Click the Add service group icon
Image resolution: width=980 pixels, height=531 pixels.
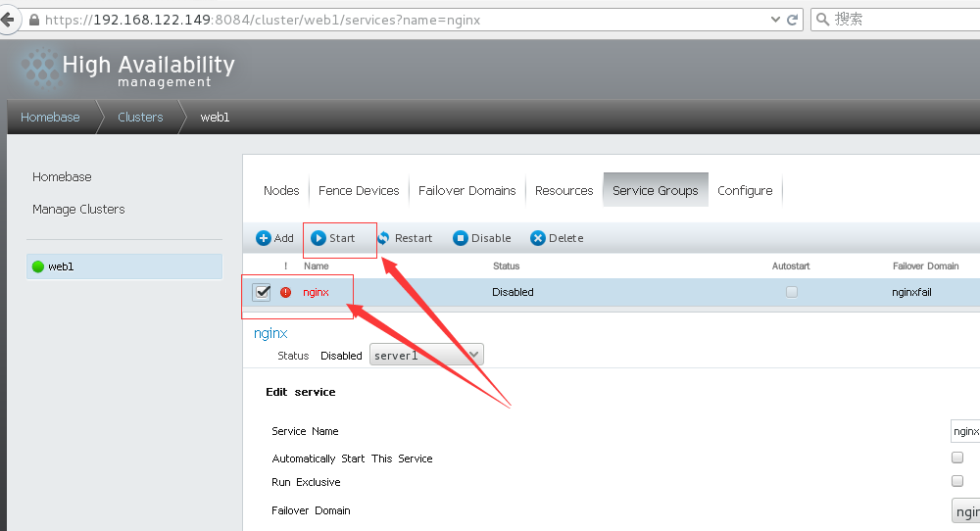point(264,238)
